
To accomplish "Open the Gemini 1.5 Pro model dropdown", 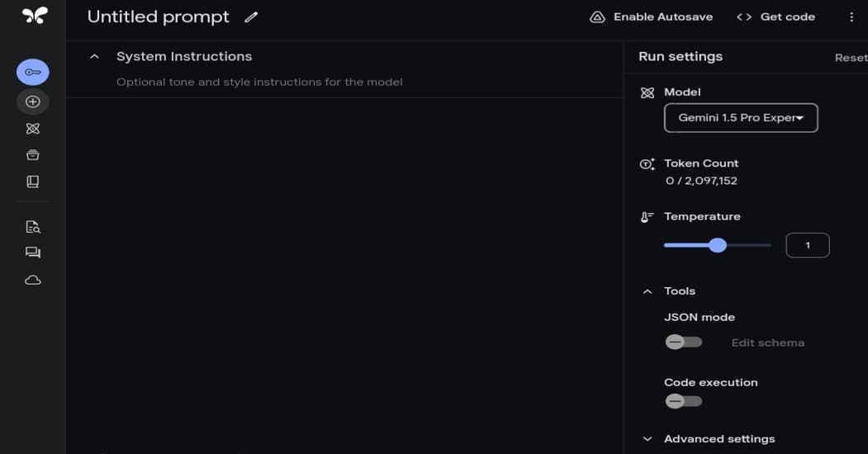I will [x=741, y=118].
